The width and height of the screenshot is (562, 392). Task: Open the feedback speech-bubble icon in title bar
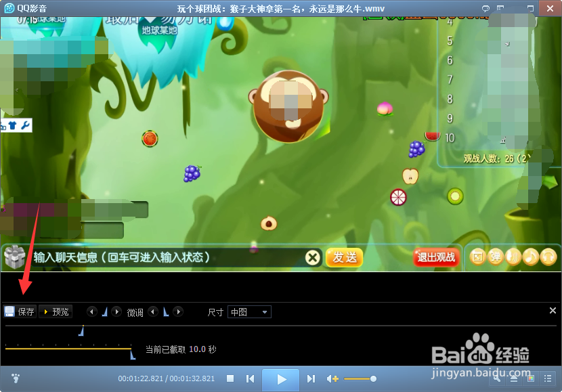[x=485, y=8]
